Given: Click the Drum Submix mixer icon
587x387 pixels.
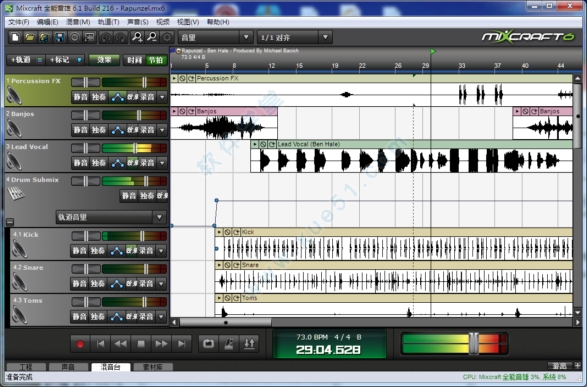Looking at the screenshot, I should (x=16, y=193).
